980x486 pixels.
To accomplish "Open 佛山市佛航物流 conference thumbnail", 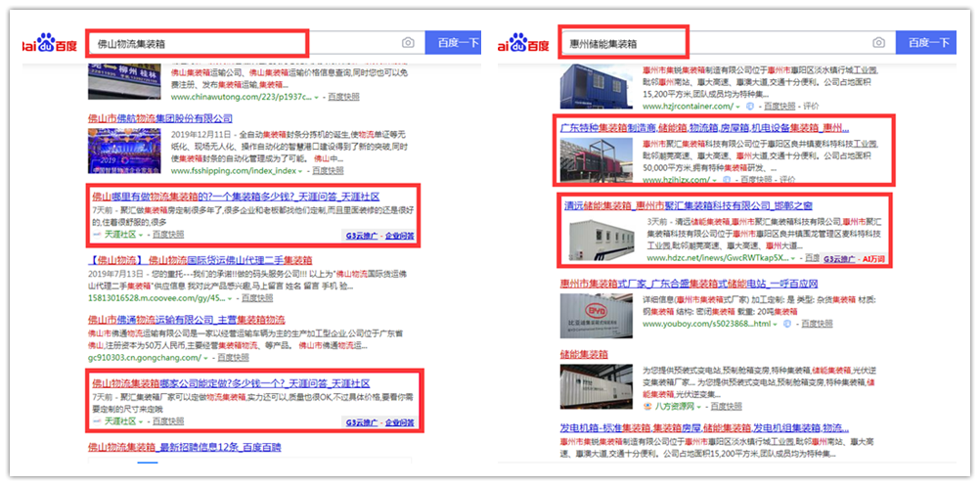I will coord(125,151).
